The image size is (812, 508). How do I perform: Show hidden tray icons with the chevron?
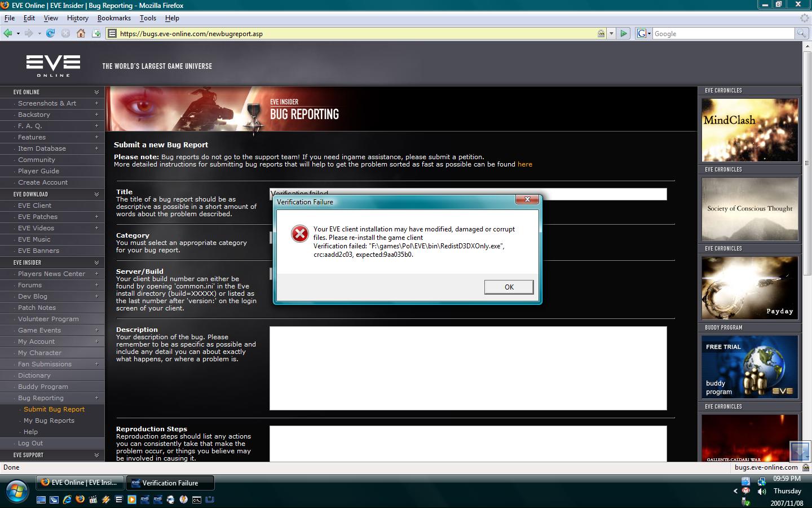[735, 491]
